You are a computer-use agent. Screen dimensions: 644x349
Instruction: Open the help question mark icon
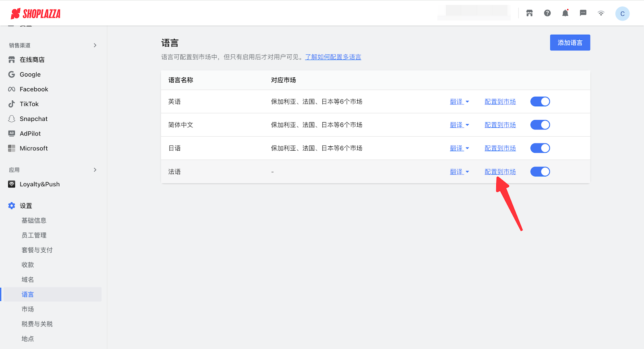[x=547, y=13]
